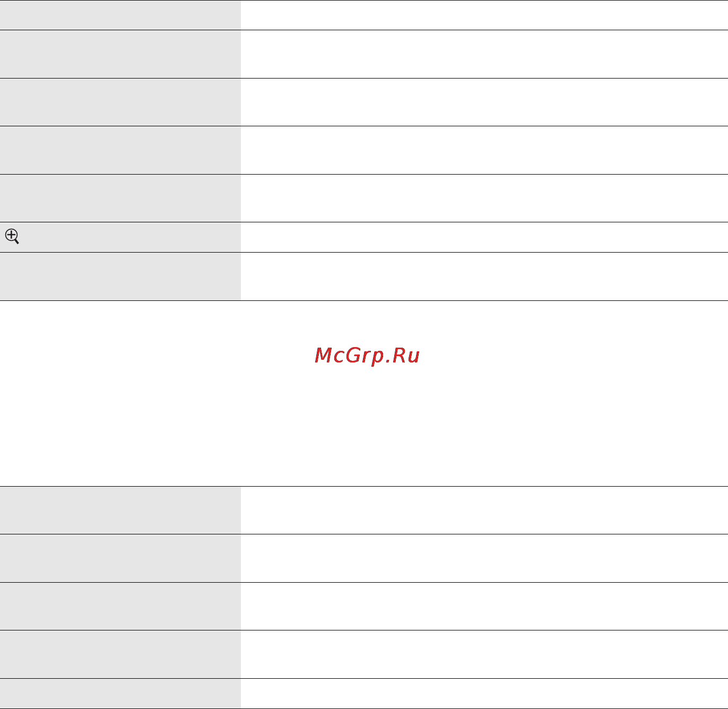Select gray cell directly below the magnifier row
The height and width of the screenshot is (709, 728).
click(120, 276)
